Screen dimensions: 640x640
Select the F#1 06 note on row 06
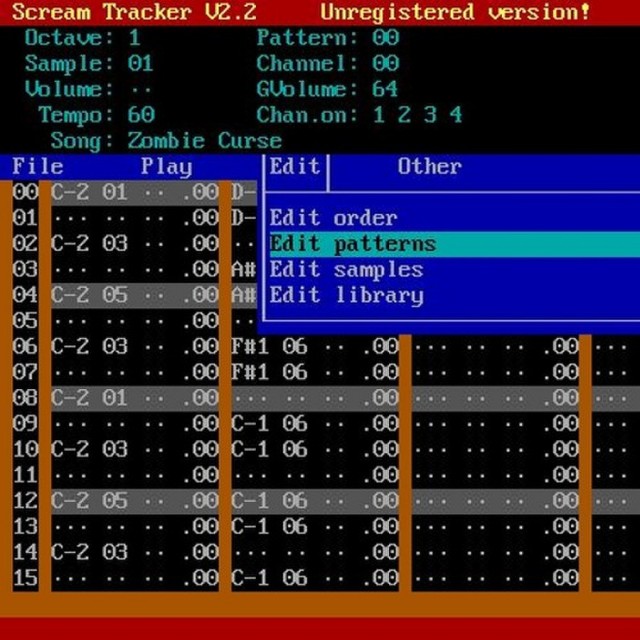[x=269, y=347]
